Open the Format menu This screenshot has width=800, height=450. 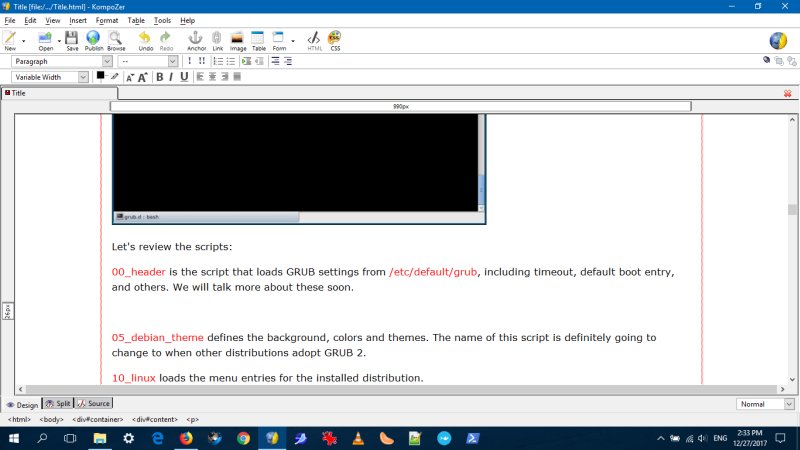tap(106, 20)
